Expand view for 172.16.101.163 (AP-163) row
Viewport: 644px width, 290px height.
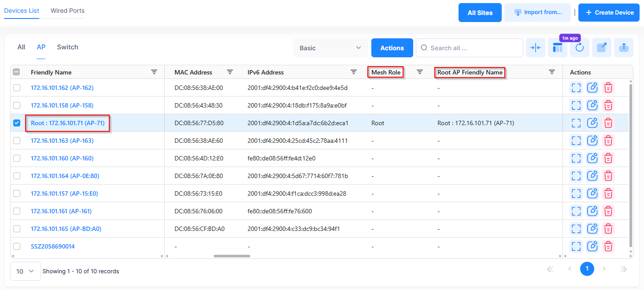coord(576,141)
